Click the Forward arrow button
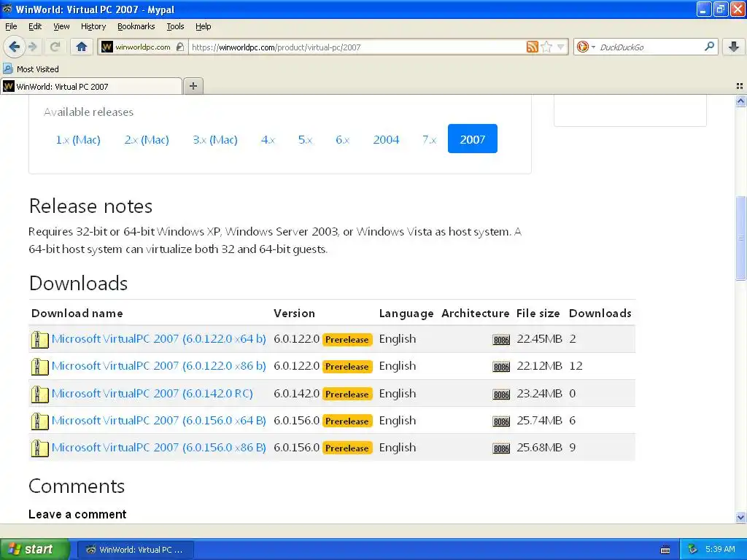 pos(32,47)
